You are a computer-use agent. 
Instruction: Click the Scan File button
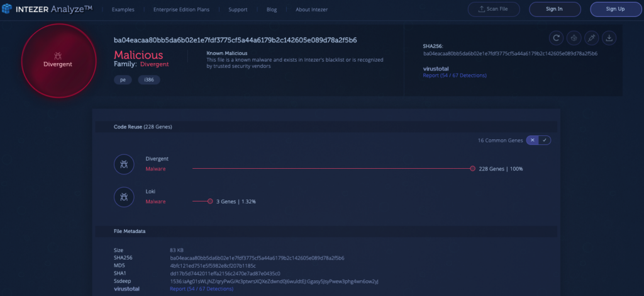click(x=494, y=9)
